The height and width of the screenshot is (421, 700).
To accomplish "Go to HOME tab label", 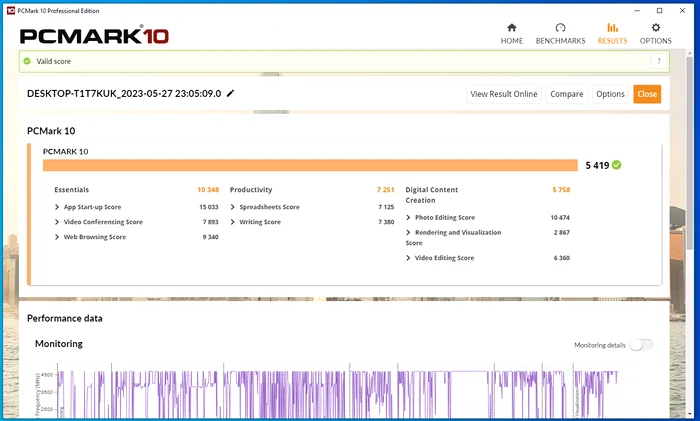I will click(x=512, y=41).
